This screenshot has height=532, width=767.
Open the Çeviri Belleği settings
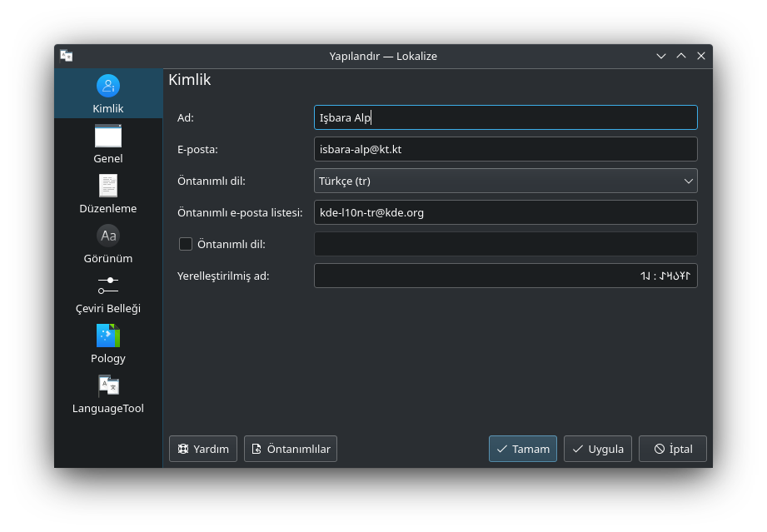(108, 293)
